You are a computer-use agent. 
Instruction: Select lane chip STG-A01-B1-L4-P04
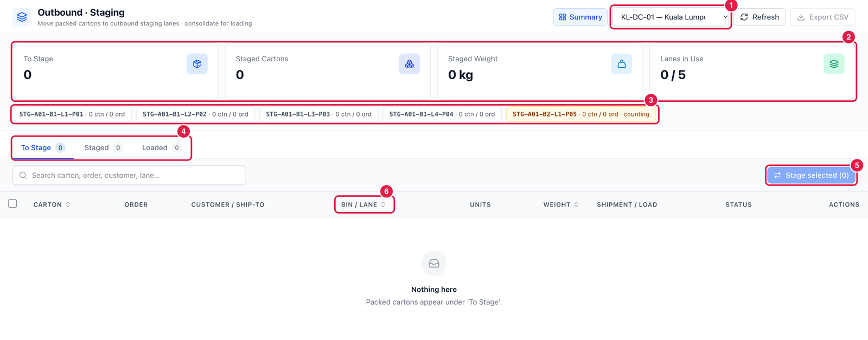[442, 114]
